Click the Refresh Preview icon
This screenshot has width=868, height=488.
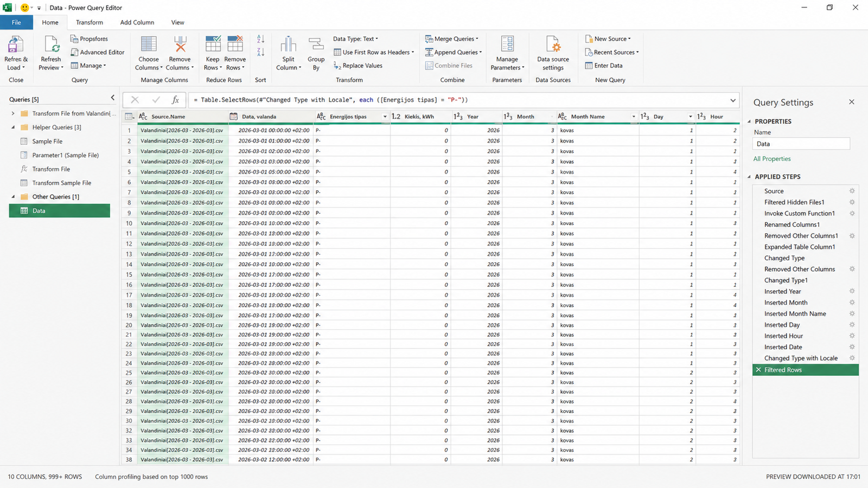point(51,44)
